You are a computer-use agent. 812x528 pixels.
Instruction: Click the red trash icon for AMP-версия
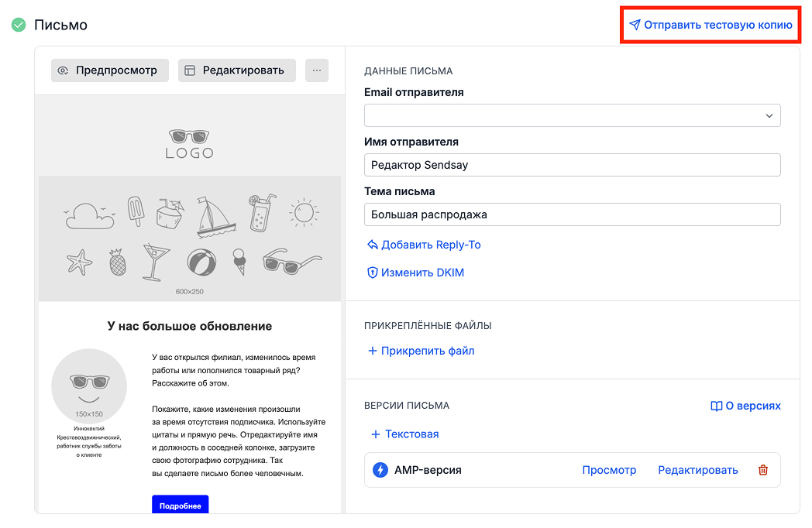[762, 470]
